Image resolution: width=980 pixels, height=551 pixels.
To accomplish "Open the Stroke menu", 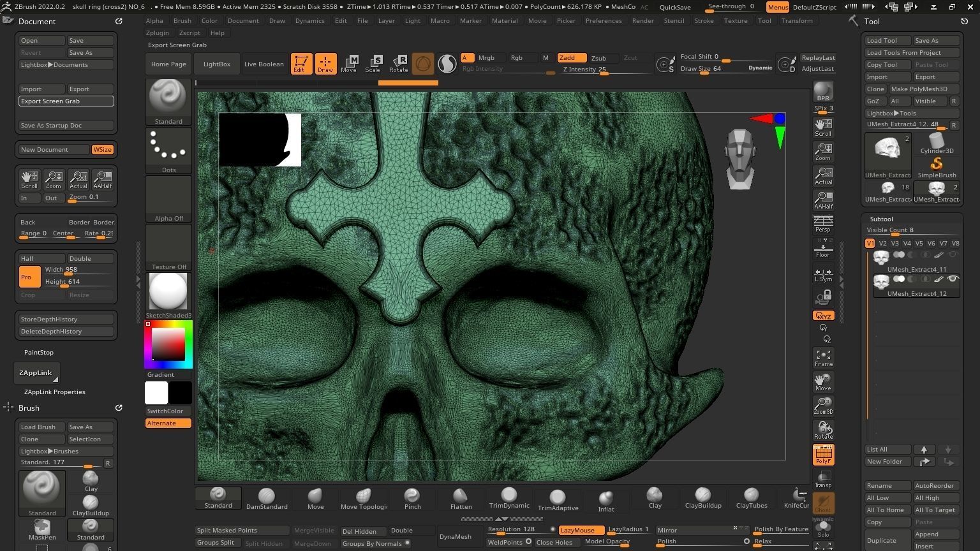I will pos(704,21).
